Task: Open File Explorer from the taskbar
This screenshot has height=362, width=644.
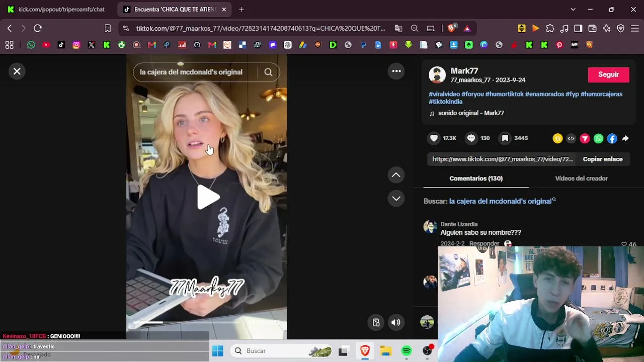Action: click(385, 351)
